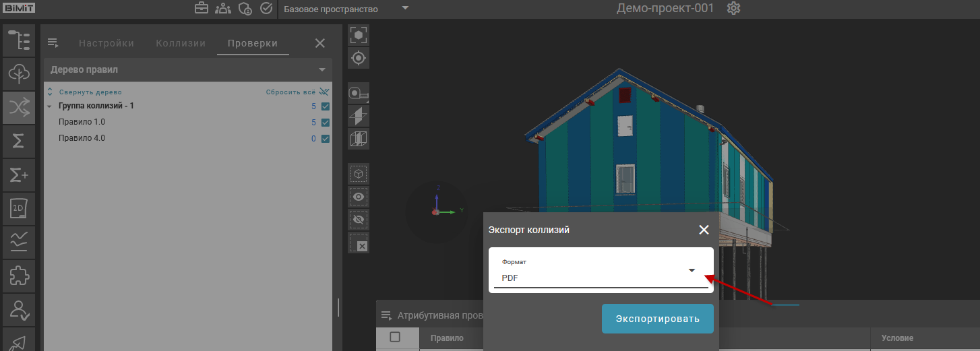The height and width of the screenshot is (351, 980).
Task: Click the crossed-eye hide elements icon
Action: [359, 219]
